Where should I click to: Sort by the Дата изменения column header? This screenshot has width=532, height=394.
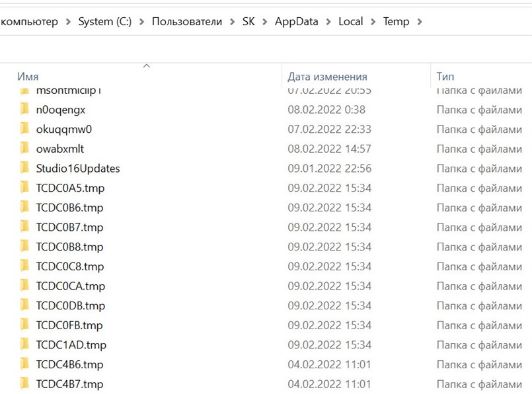click(328, 76)
